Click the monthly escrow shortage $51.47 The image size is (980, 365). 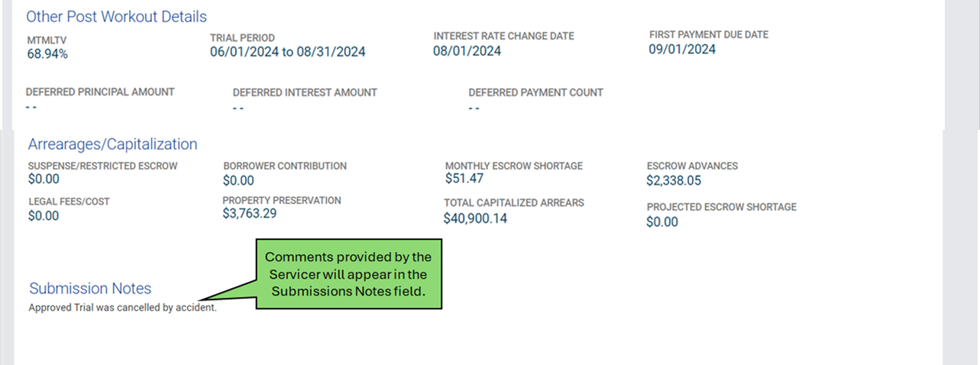[464, 179]
